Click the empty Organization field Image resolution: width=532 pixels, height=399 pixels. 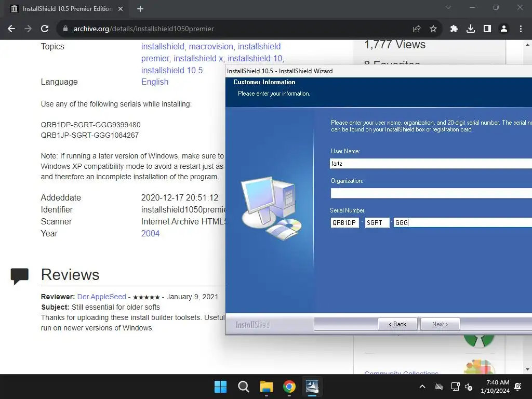(431, 193)
